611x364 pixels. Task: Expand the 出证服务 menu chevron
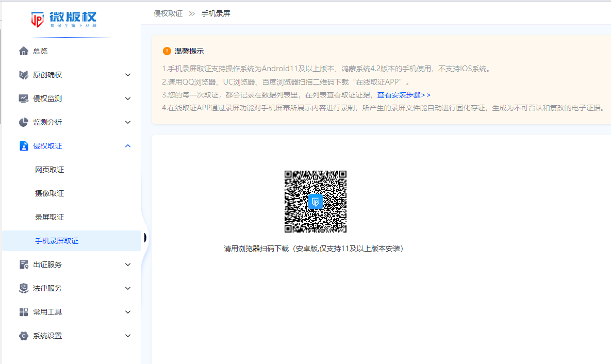[128, 264]
